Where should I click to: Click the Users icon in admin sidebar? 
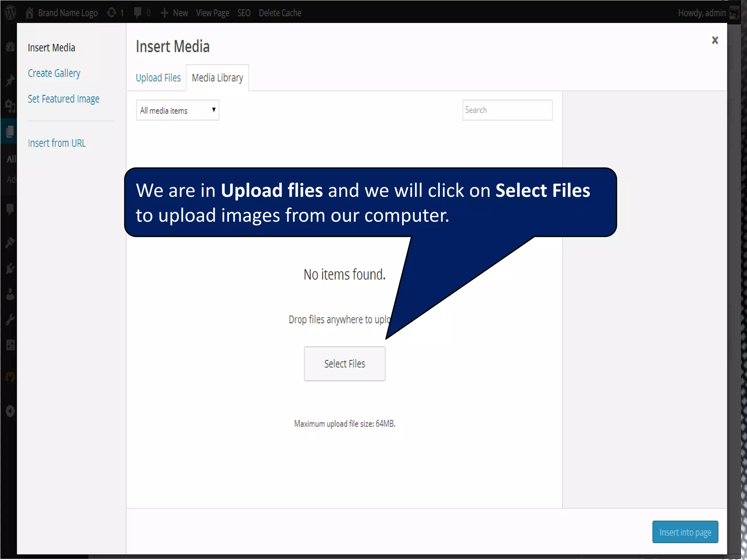coord(10,294)
